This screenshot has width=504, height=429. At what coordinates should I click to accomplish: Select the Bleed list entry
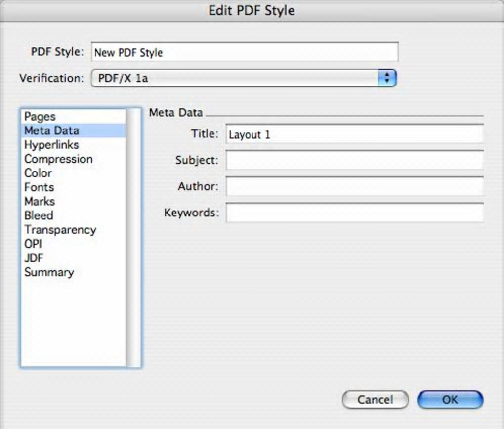click(x=39, y=215)
